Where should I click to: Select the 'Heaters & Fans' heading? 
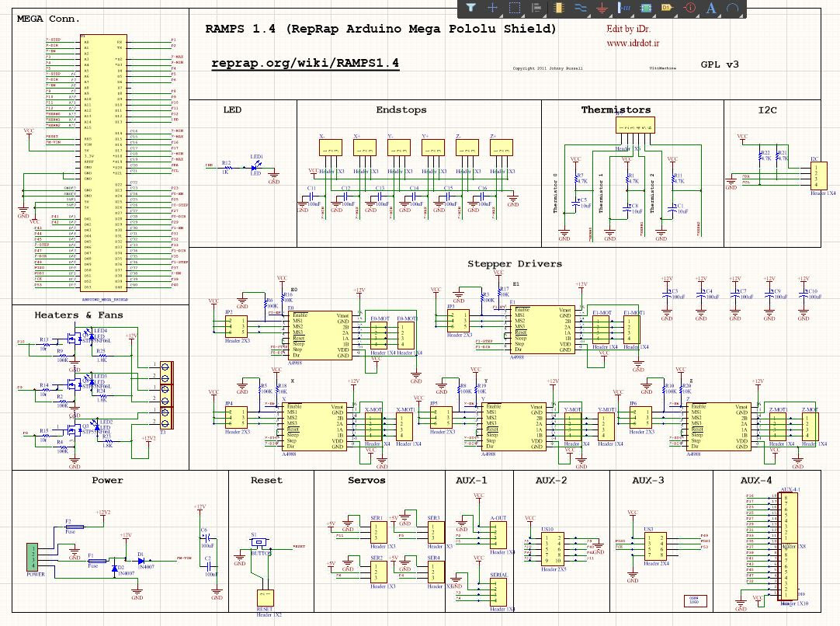coord(78,315)
